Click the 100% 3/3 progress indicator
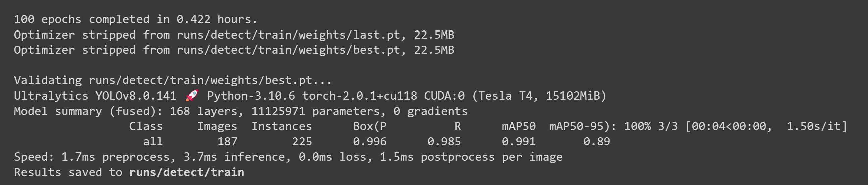868x185 pixels. click(x=651, y=126)
